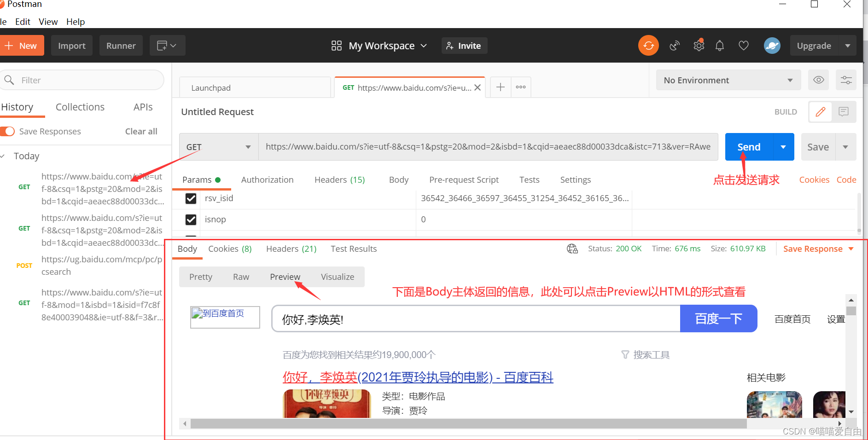868x440 pixels.
Task: Open the View menu
Action: pyautogui.click(x=48, y=22)
